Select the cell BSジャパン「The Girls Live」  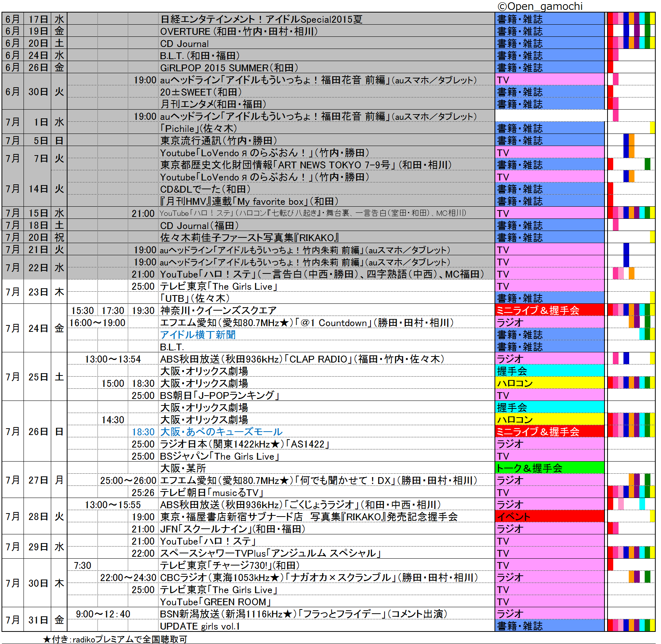point(327,456)
